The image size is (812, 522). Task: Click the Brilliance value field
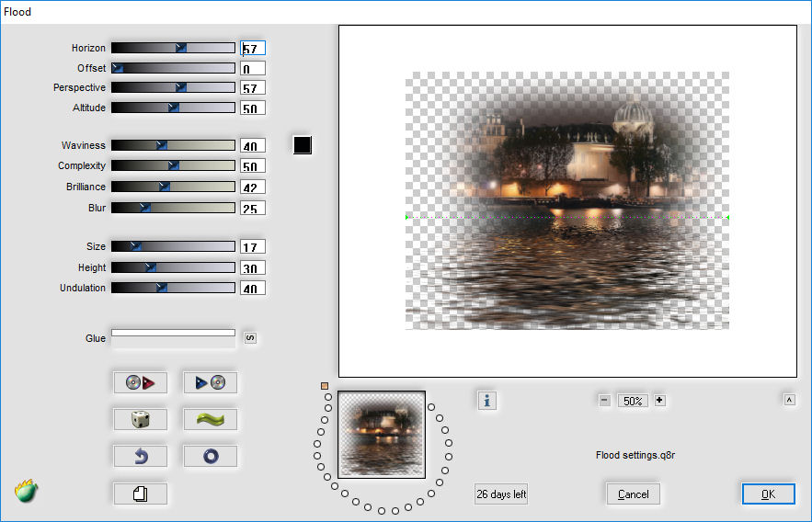click(253, 187)
